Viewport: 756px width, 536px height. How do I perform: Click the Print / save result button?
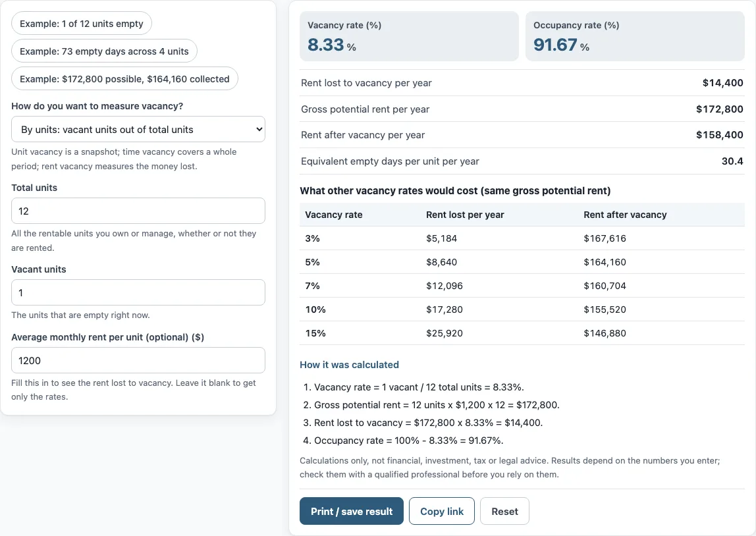[x=352, y=511]
